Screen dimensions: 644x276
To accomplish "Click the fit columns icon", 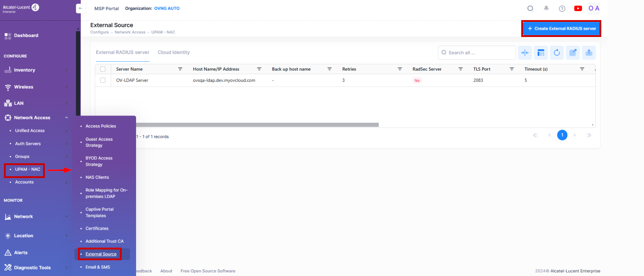I will [x=524, y=53].
